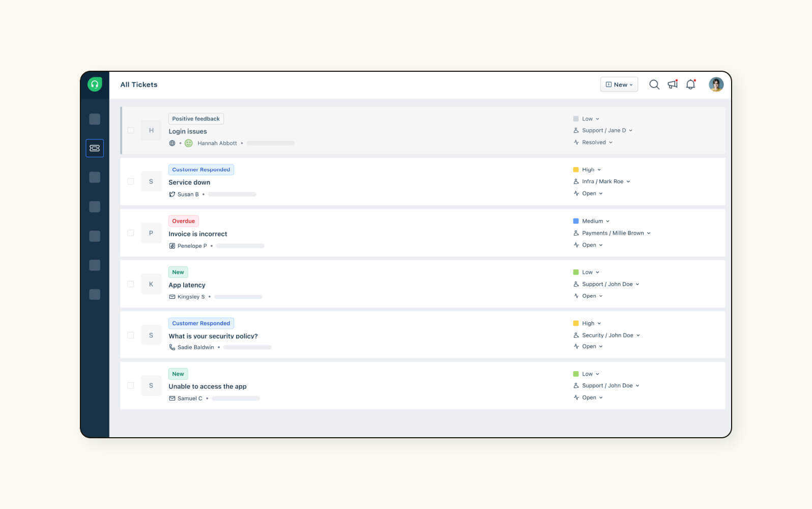The height and width of the screenshot is (509, 812).
Task: Click agent icon beside Security / John Doe
Action: 576,335
